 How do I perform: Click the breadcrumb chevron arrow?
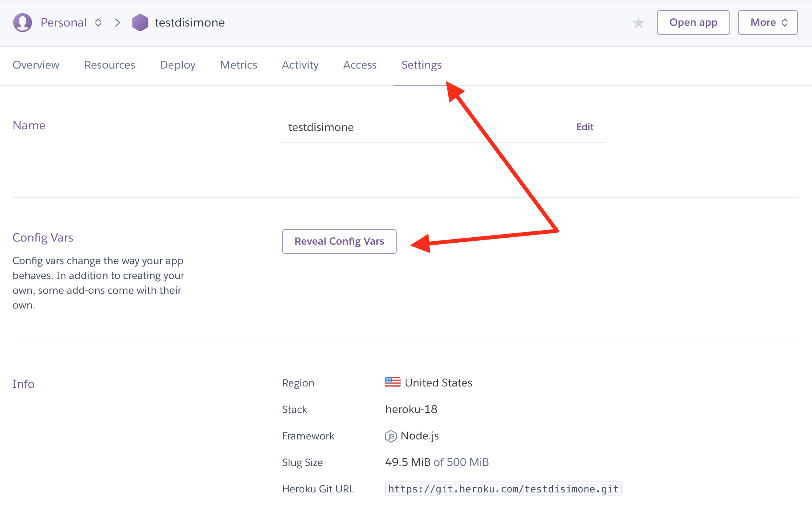(117, 23)
